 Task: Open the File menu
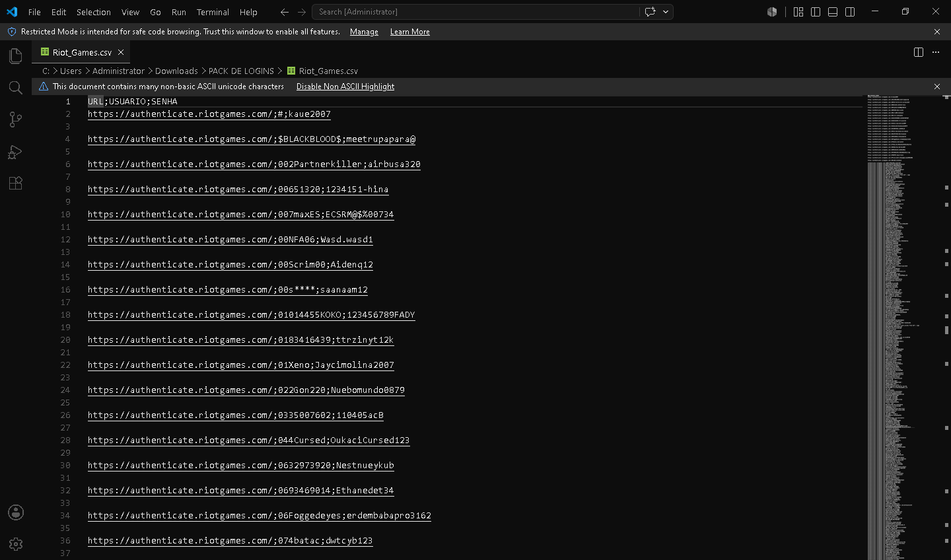34,12
